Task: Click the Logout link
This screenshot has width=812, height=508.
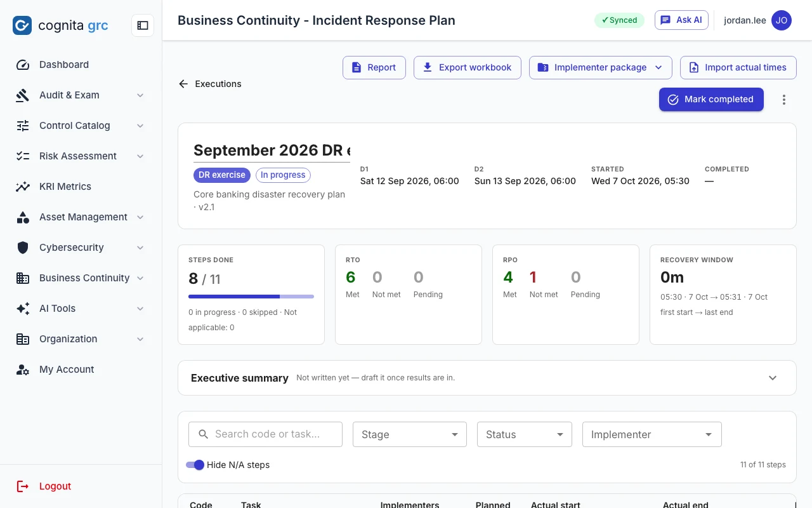Action: (55, 486)
